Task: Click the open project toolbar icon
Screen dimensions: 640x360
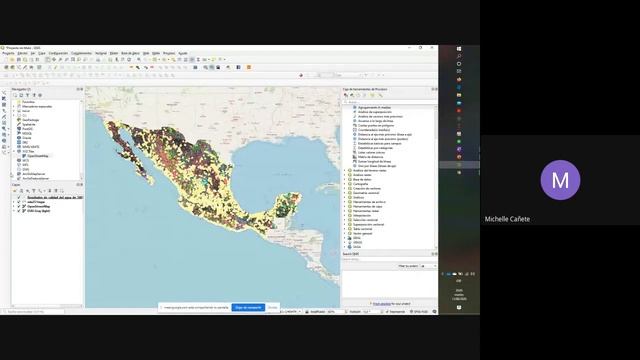Action: (12, 60)
